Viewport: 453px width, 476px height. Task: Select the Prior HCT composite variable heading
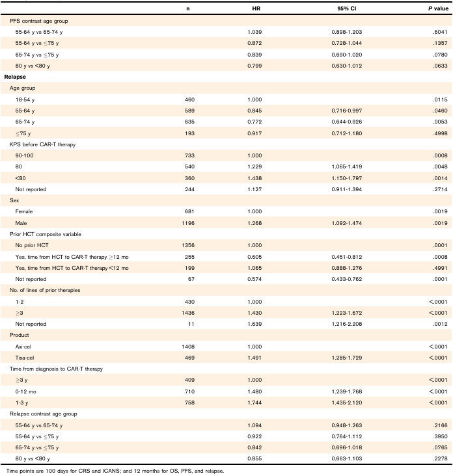click(x=46, y=234)
